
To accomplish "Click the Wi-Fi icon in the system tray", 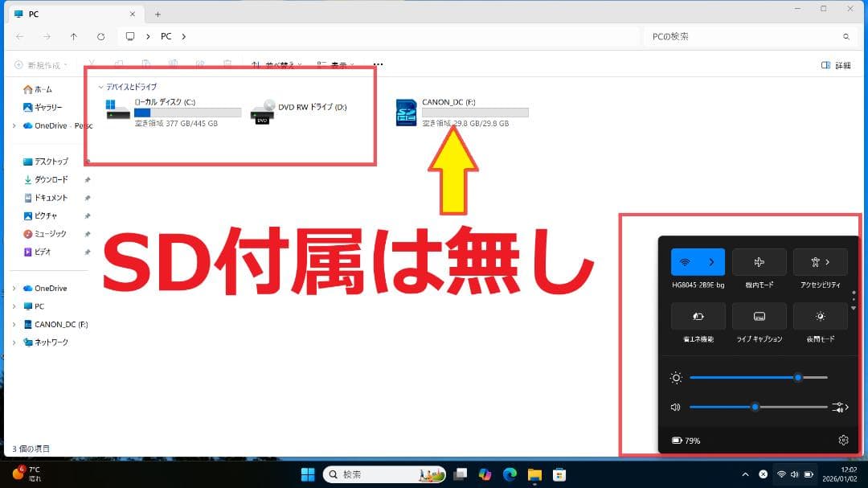I will click(x=783, y=474).
